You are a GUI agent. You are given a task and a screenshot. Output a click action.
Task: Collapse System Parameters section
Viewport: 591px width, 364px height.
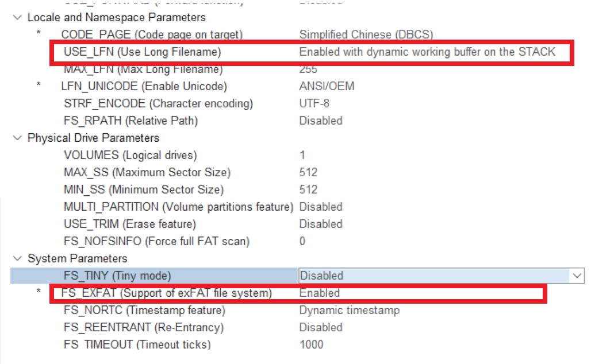pyautogui.click(x=16, y=259)
